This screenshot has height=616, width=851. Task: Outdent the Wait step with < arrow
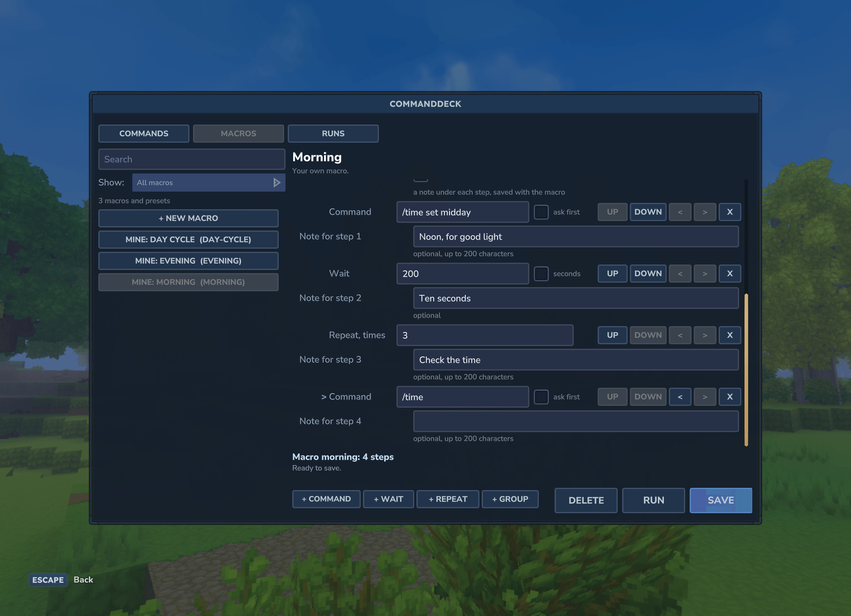680,274
